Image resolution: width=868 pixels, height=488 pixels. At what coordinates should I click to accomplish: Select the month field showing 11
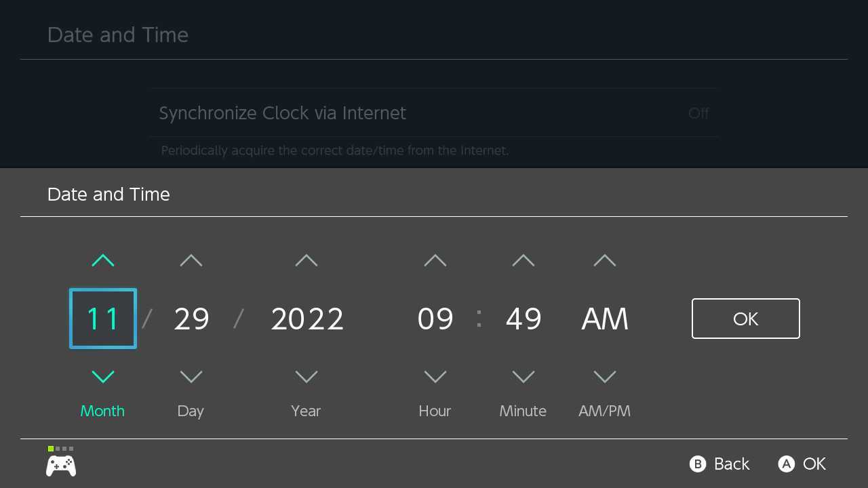click(x=103, y=319)
